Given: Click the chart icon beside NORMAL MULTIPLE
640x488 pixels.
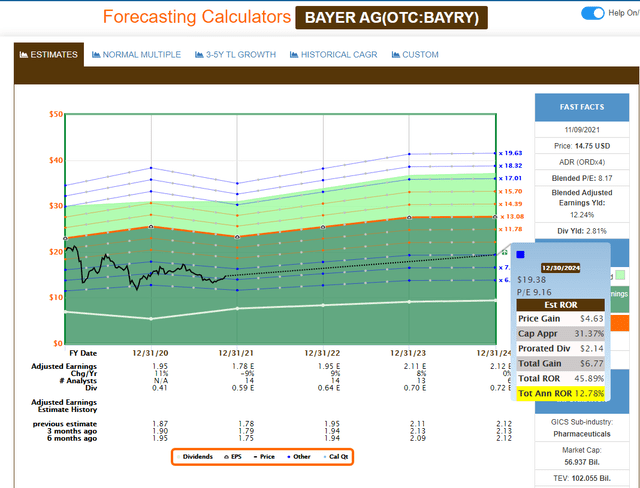Looking at the screenshot, I should click(96, 54).
